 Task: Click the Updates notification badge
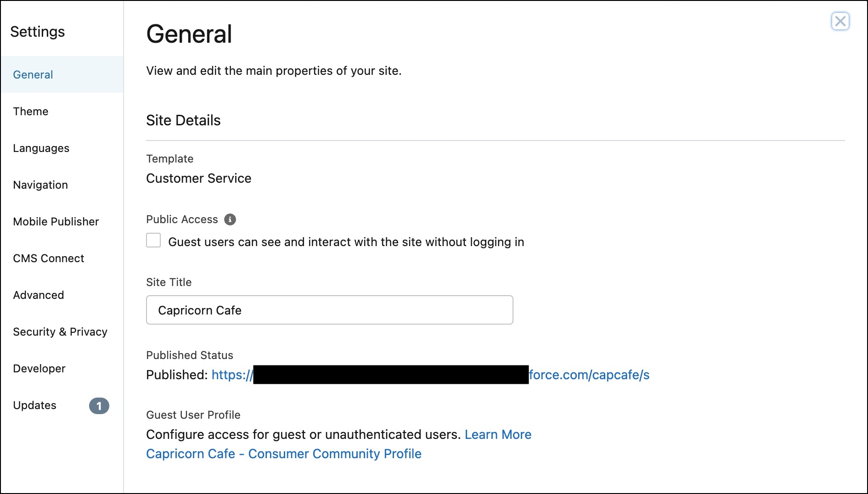pyautogui.click(x=100, y=405)
